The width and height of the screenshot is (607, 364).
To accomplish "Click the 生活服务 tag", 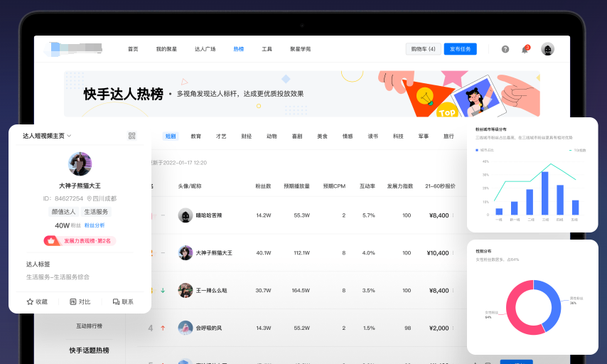I will (96, 212).
